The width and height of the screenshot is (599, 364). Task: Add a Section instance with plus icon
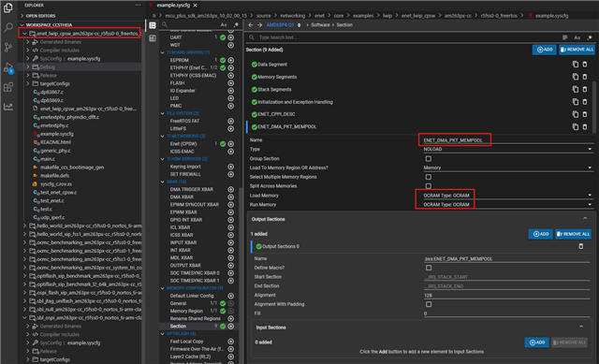tap(231, 327)
